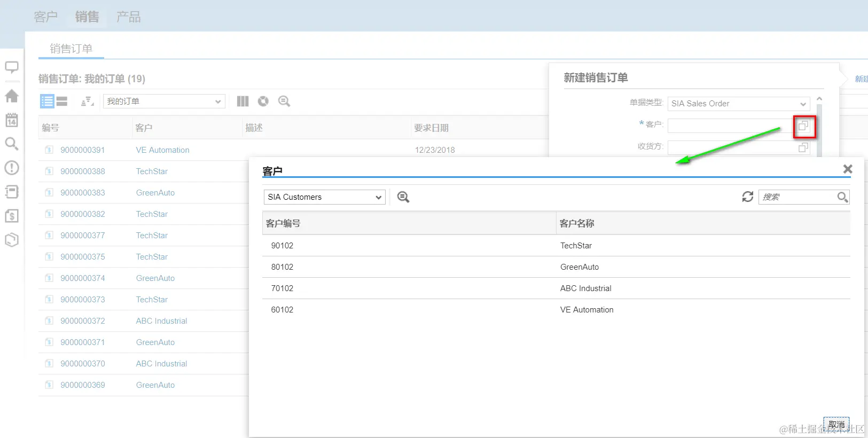The width and height of the screenshot is (868, 438).
Task: Click the document icon of order 9000000391
Action: point(49,150)
